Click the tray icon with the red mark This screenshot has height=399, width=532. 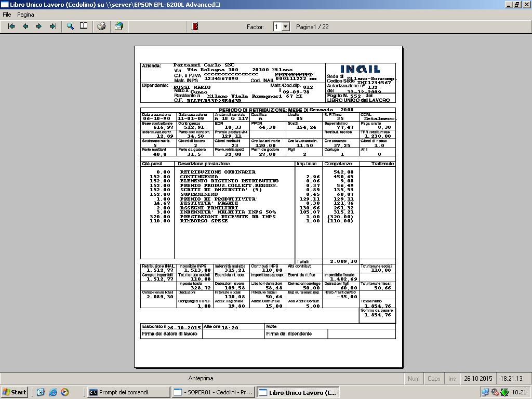495,393
